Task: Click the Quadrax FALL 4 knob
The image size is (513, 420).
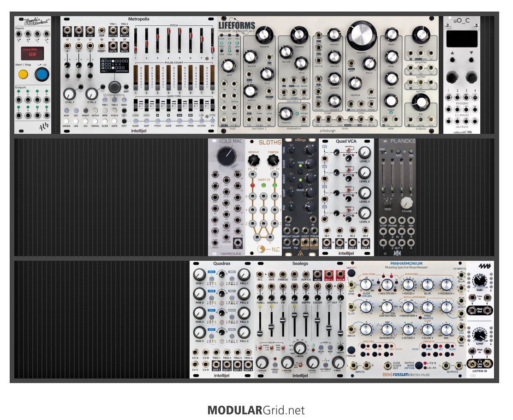Action: (244, 333)
